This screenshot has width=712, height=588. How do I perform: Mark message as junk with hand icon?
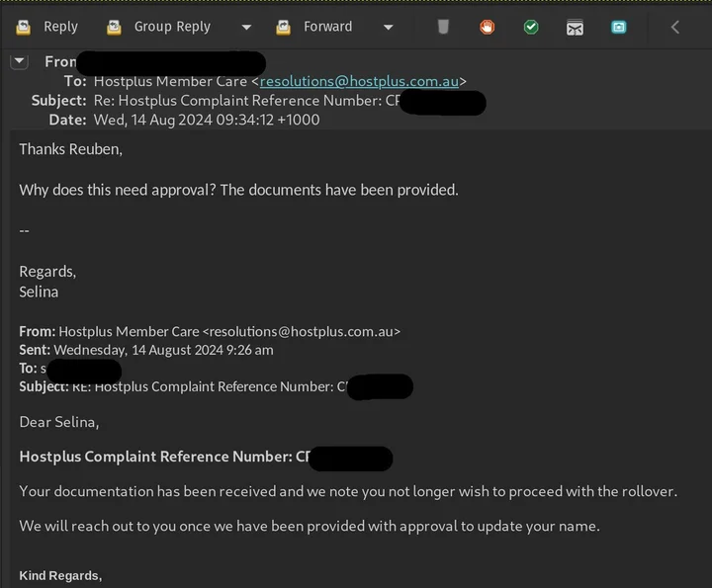tap(488, 27)
